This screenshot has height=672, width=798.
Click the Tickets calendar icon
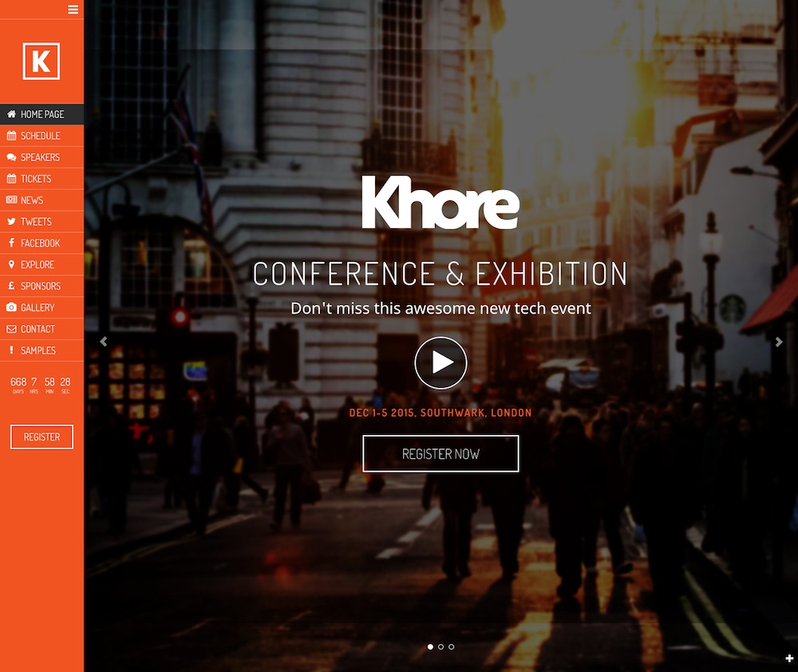coord(11,179)
